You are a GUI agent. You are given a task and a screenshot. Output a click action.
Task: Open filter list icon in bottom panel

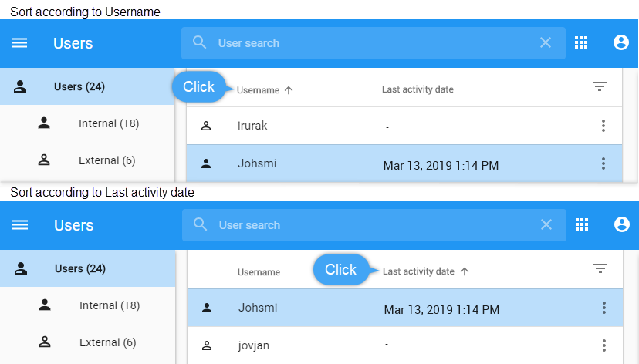(600, 268)
